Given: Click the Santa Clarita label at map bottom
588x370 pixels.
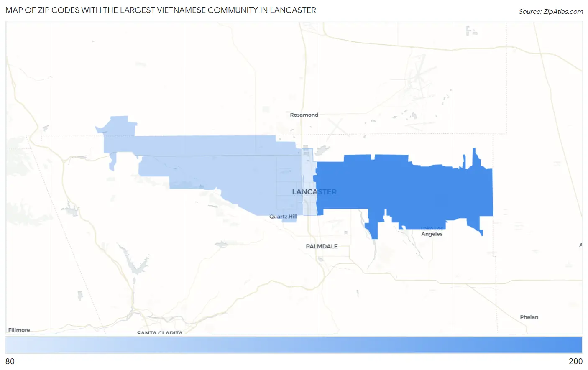Looking at the screenshot, I should pos(160,332).
